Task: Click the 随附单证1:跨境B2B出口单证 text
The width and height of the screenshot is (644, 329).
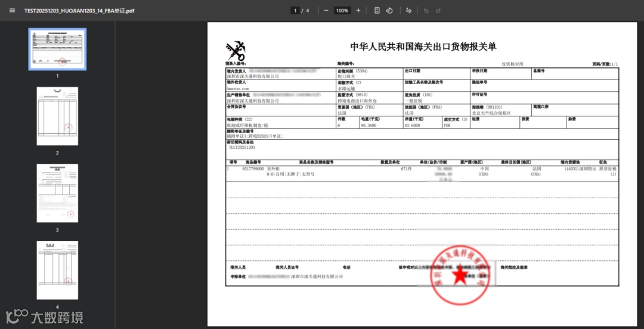Action: pyautogui.click(x=255, y=136)
